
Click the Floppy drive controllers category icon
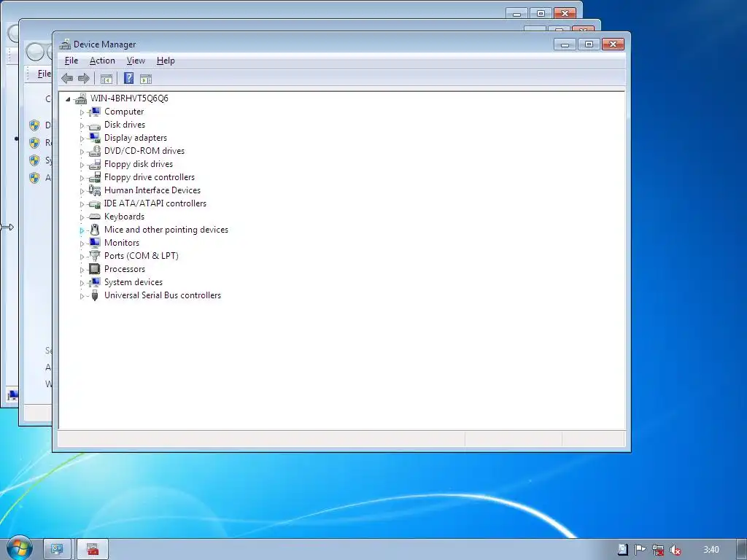(95, 177)
